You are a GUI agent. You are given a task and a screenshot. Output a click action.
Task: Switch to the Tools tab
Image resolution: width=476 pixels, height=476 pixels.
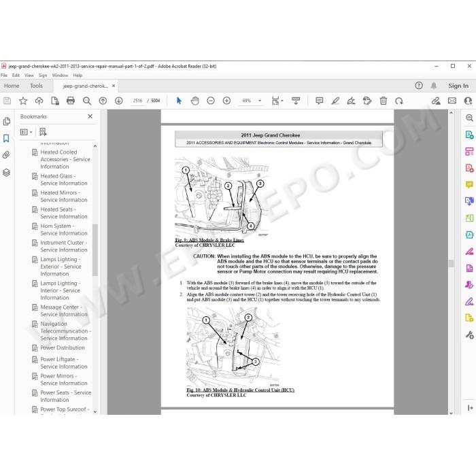[36, 86]
